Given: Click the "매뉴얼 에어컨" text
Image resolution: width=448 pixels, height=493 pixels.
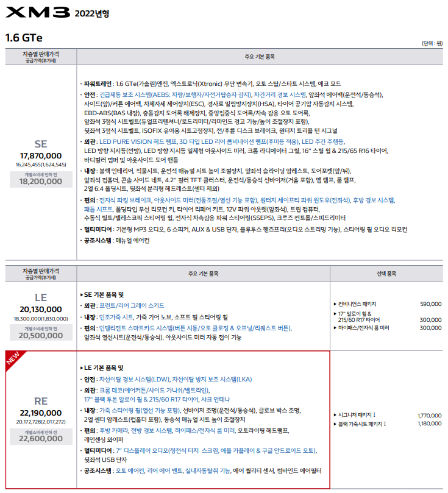Looking at the screenshot, I should (x=133, y=241).
